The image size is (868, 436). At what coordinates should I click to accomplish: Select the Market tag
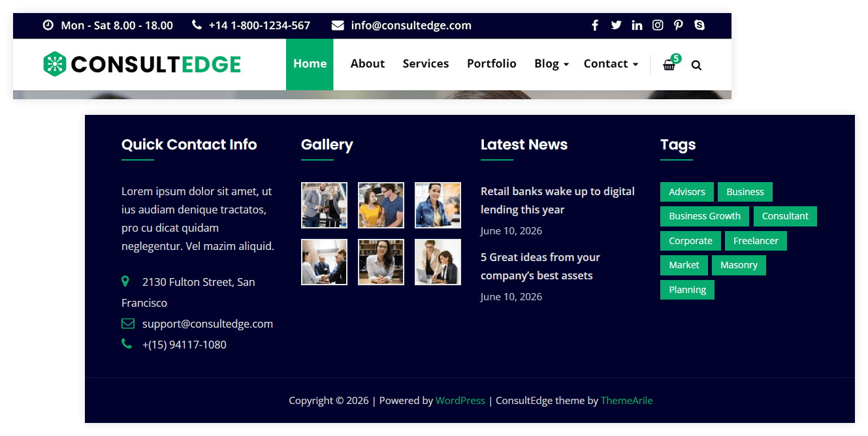point(684,265)
